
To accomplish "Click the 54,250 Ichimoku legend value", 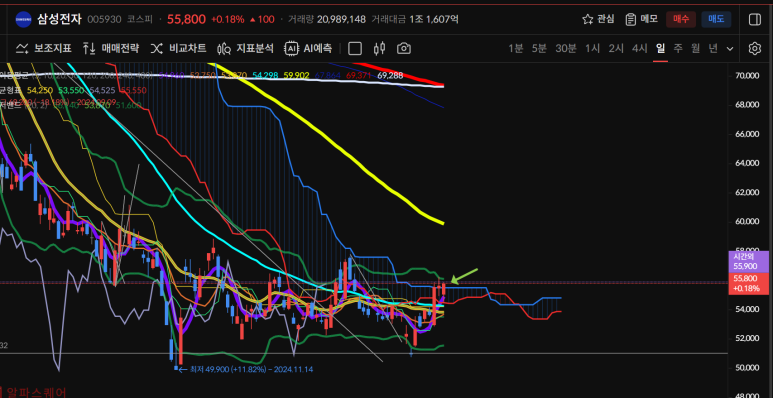I will click(x=39, y=90).
